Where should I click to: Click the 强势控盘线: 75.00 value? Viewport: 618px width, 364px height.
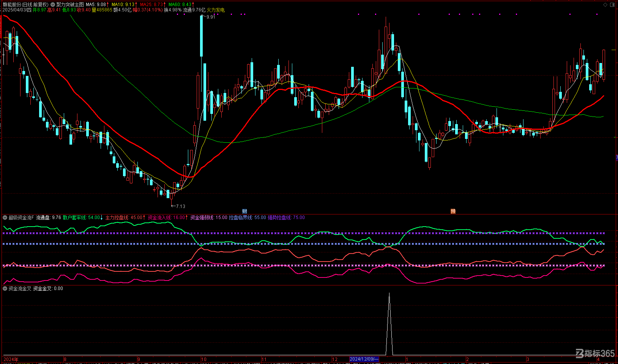[286, 217]
